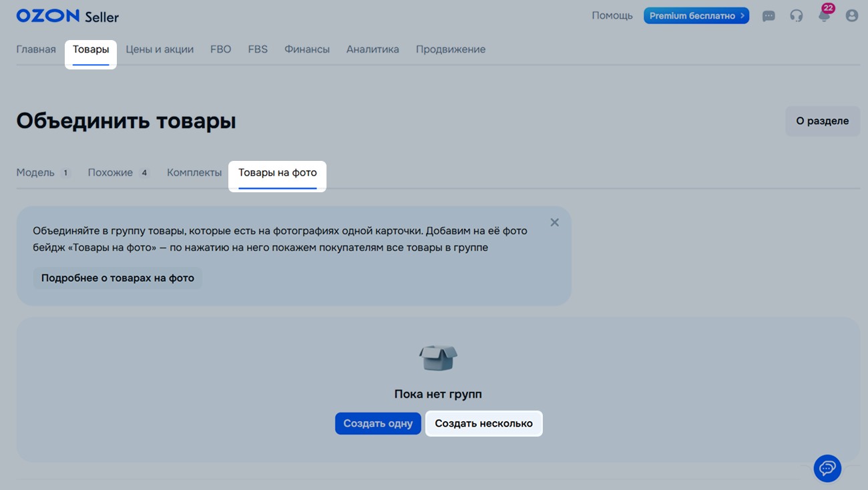Navigate to the Аналитика section

(x=373, y=49)
